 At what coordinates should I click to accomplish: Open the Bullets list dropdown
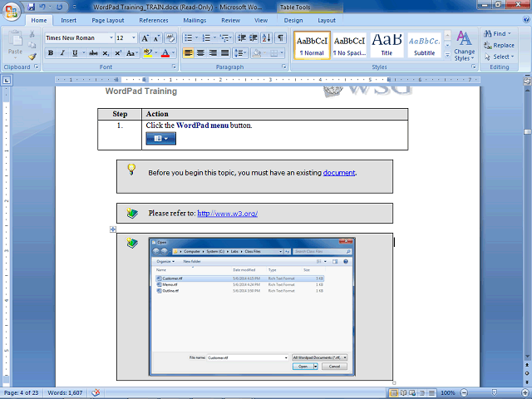pos(196,38)
